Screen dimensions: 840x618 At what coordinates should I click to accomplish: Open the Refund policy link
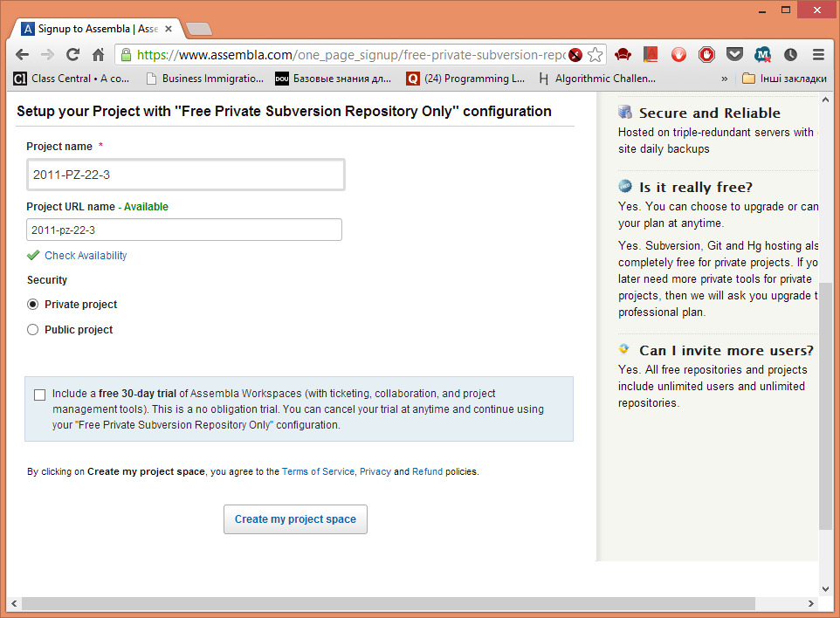tap(427, 472)
